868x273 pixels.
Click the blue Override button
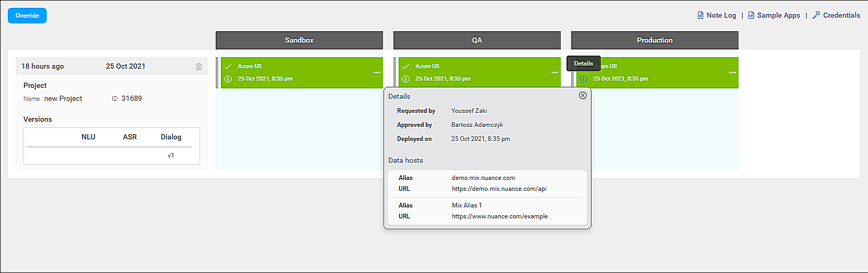point(27,16)
